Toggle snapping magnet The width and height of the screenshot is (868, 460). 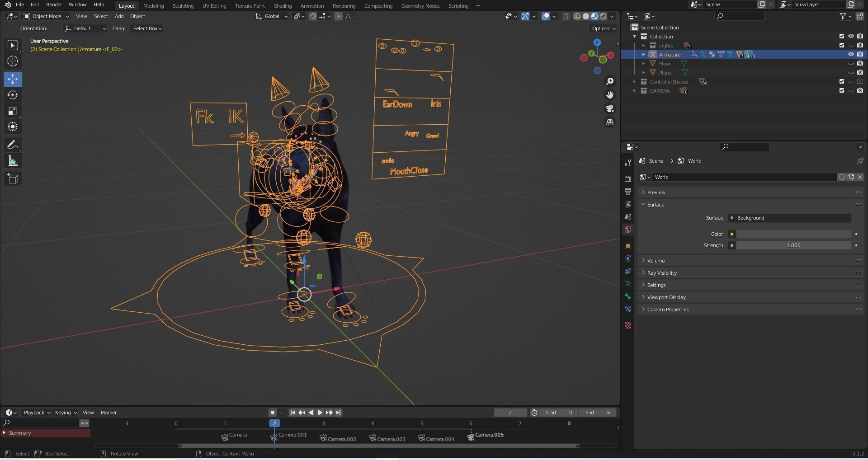[312, 16]
